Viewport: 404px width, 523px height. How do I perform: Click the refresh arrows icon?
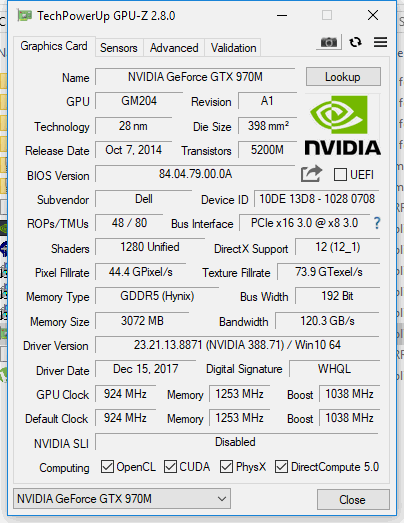point(355,42)
